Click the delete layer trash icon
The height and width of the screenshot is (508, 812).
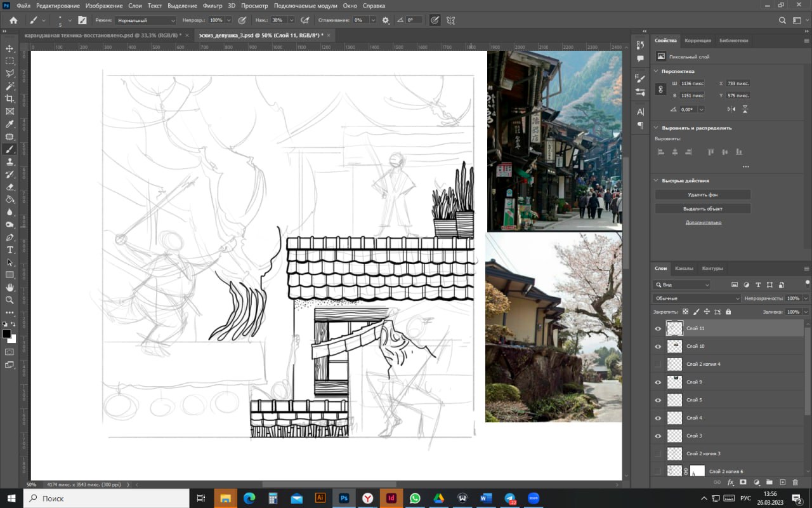[796, 483]
